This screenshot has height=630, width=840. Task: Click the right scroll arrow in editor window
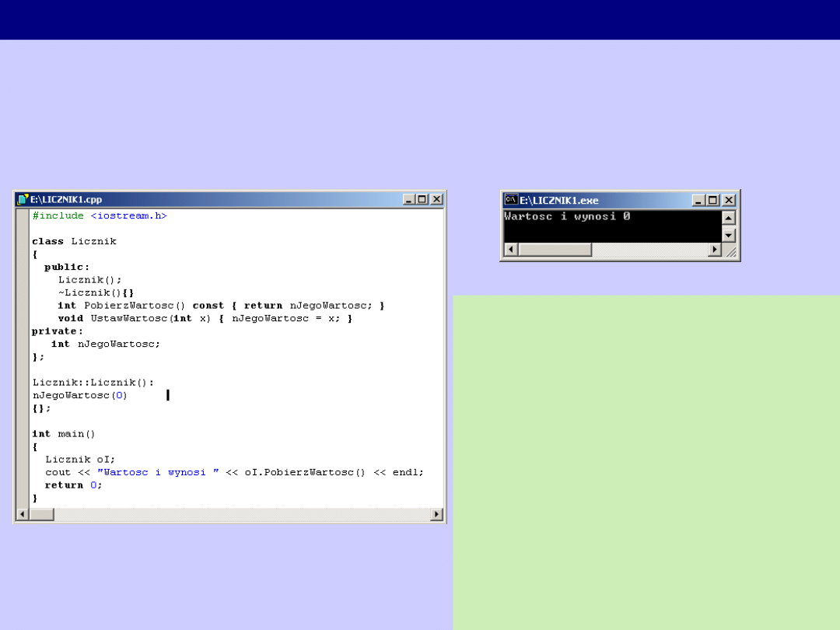click(436, 514)
